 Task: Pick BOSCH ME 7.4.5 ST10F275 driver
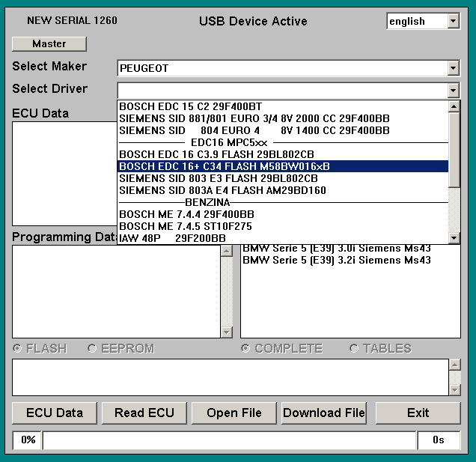[x=283, y=226]
